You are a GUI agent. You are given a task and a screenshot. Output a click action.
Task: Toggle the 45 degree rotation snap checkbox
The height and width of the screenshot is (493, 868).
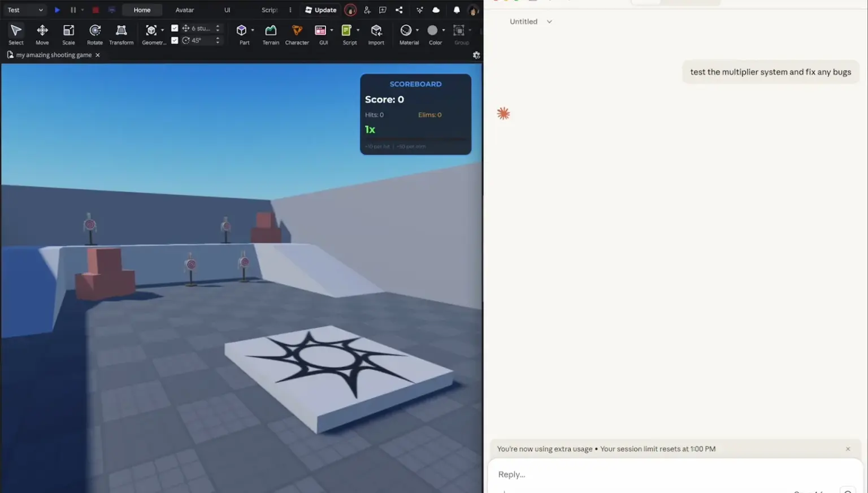175,40
